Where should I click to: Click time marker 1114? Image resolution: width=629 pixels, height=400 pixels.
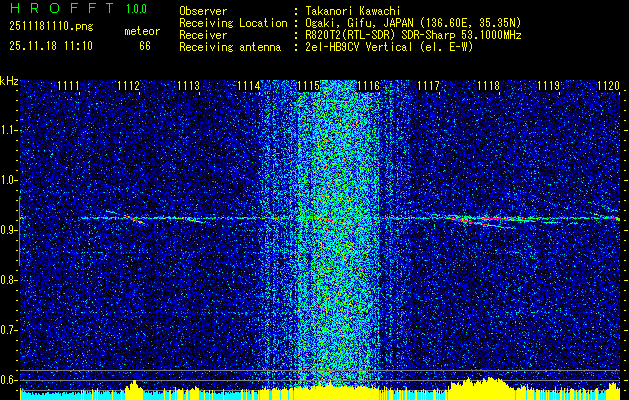pos(248,86)
